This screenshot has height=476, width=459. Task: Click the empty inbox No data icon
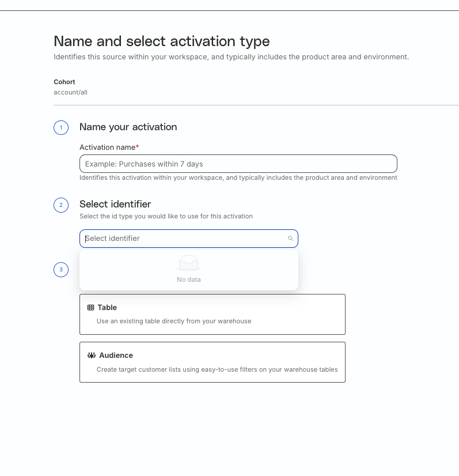[x=189, y=263]
